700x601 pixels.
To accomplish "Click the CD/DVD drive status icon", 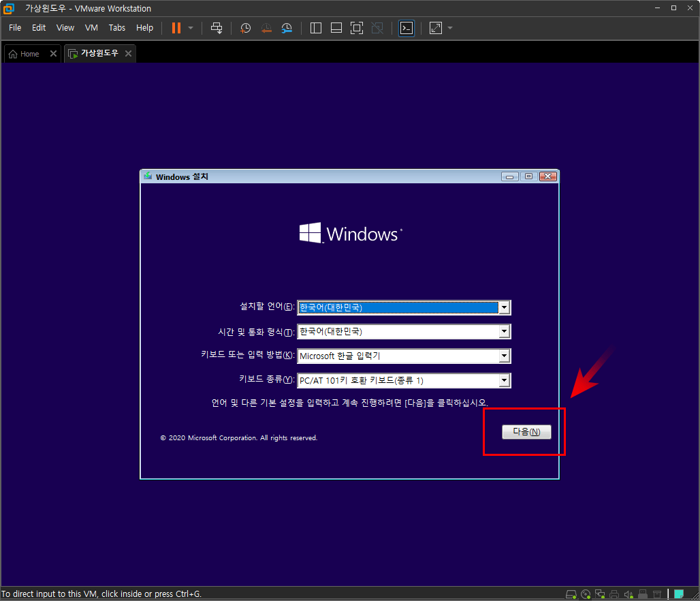I will 586,594.
